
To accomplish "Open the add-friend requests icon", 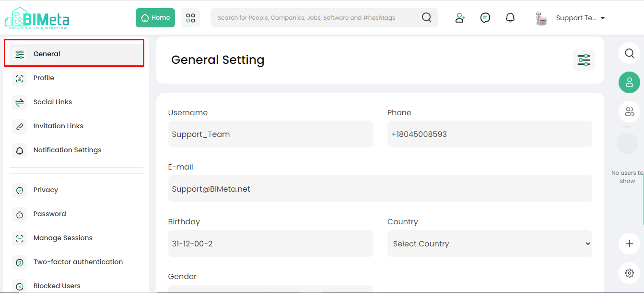I will (x=460, y=18).
